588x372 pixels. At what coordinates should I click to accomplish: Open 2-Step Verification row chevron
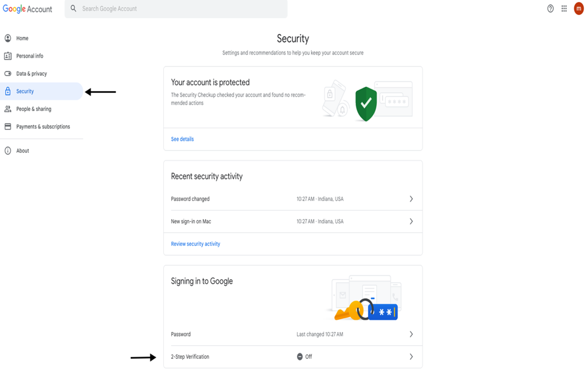coord(411,357)
